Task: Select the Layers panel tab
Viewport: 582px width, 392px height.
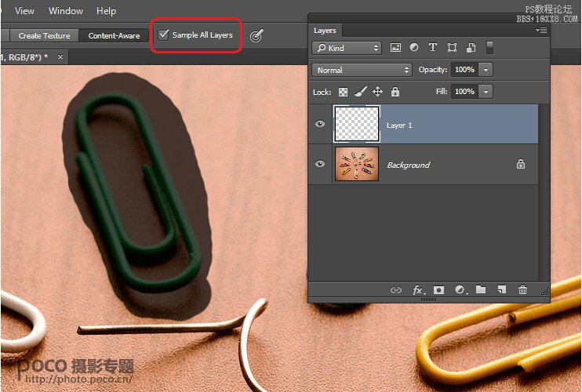Action: click(x=325, y=31)
